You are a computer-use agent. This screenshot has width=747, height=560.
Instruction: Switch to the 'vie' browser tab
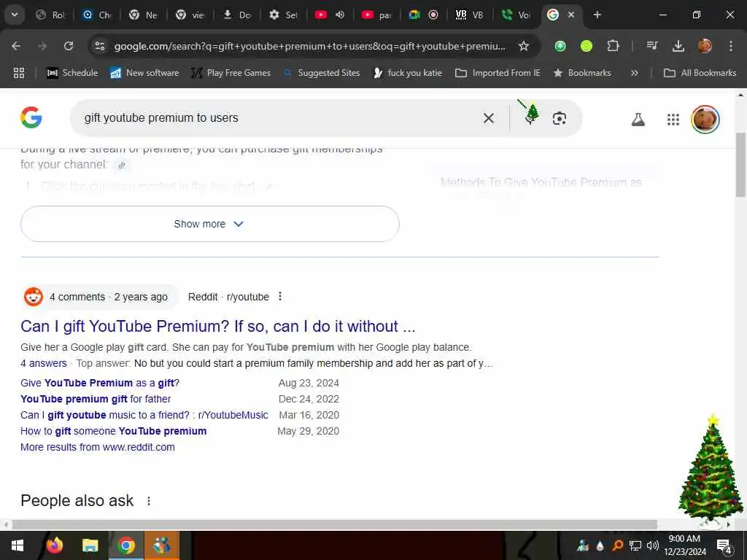coord(190,15)
